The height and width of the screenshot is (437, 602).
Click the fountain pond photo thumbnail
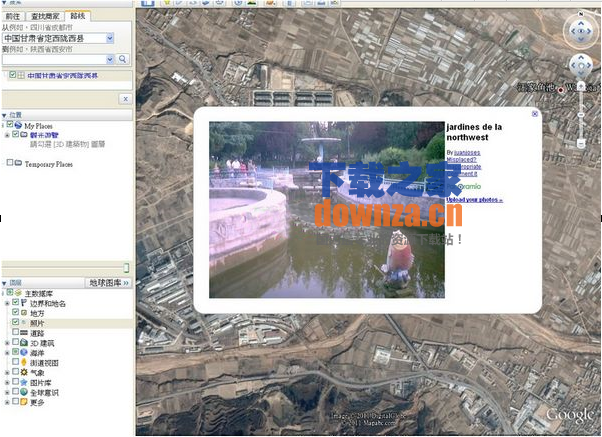(x=327, y=210)
